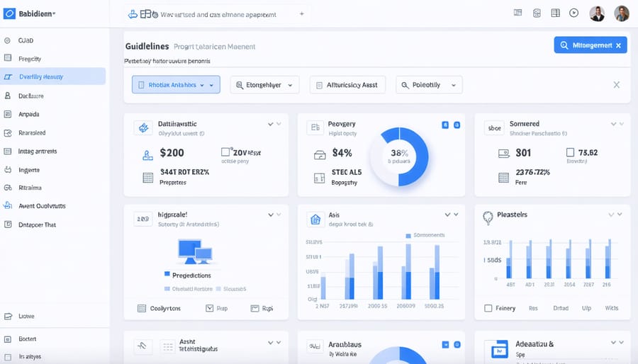Click the Ingerte sidebar icon
The width and height of the screenshot is (638, 364).
(8, 170)
